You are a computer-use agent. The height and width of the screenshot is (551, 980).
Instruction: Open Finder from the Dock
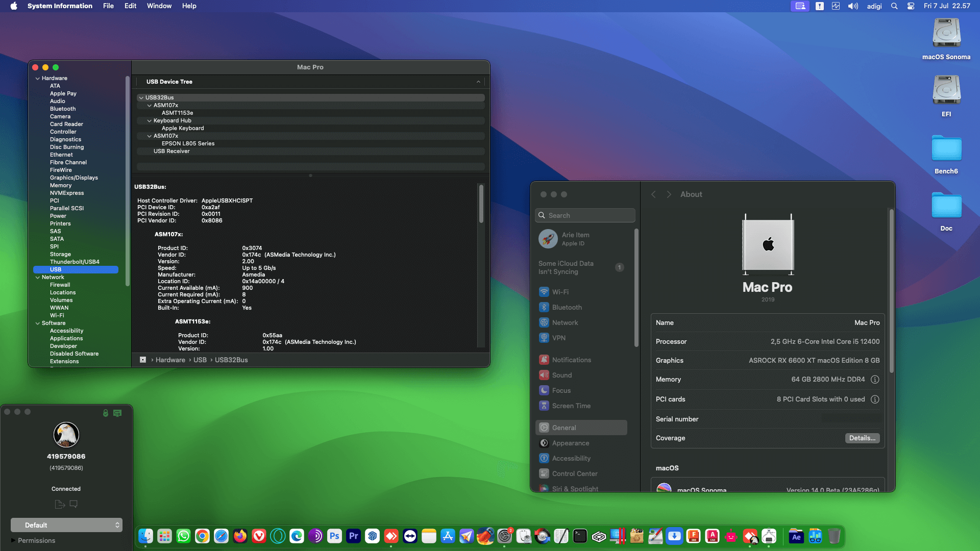click(145, 536)
